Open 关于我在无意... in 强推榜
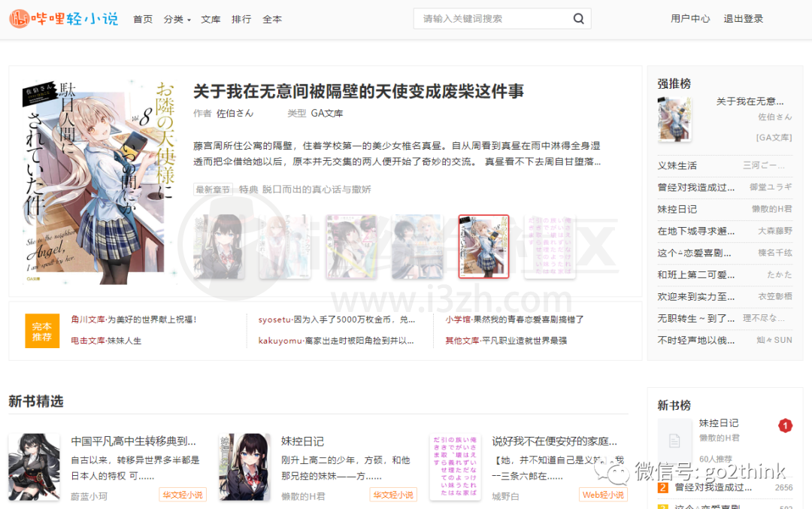The image size is (812, 509). coord(750,101)
